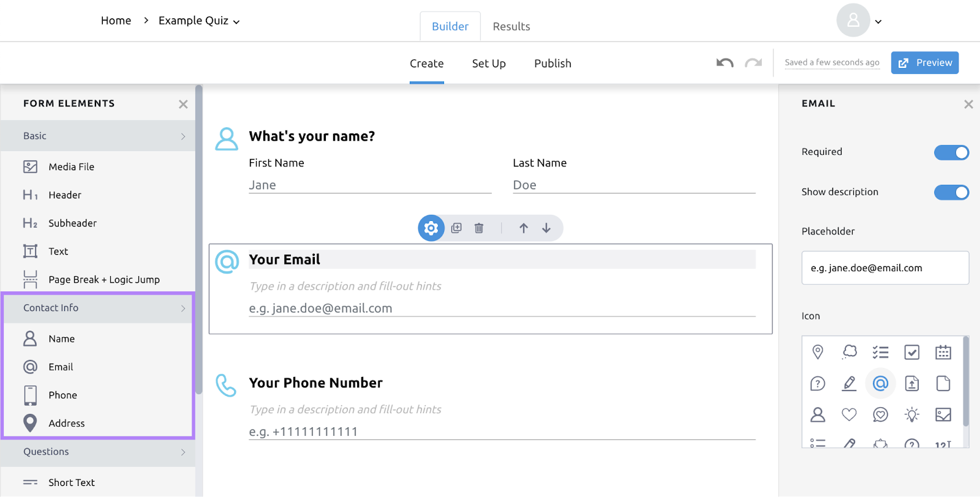Viewport: 980px width, 497px height.
Task: Click the phone number input field
Action: point(502,432)
